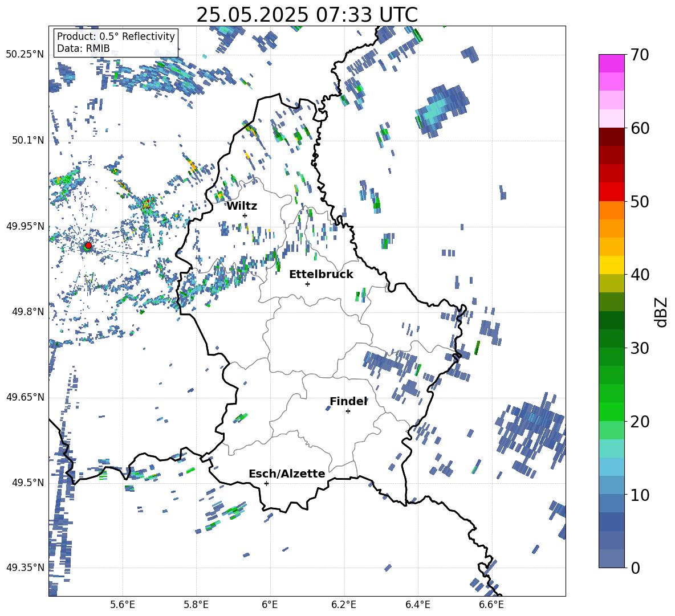
Task: Click the cyan colorbar segment near 15
Action: coord(611,448)
